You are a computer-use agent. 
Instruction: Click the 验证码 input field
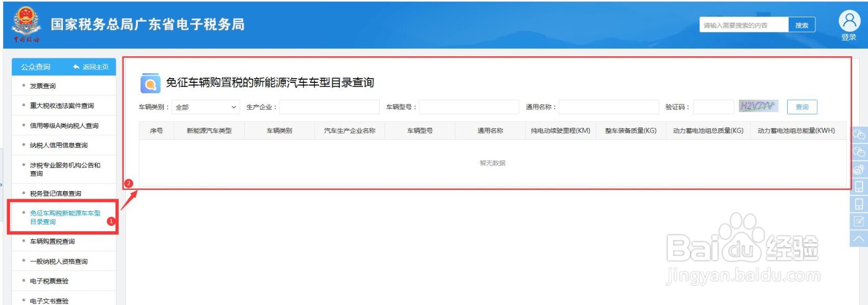[713, 107]
